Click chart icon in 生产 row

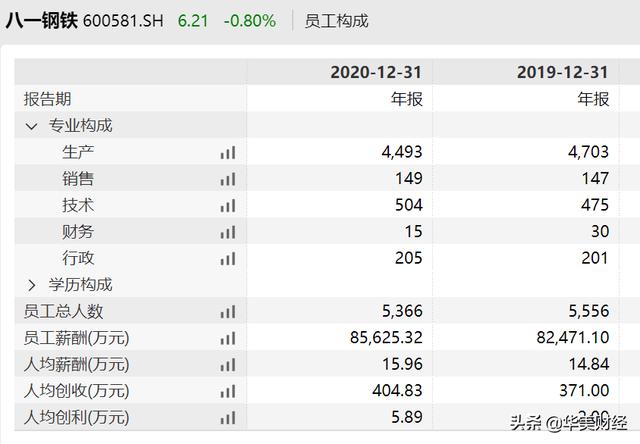click(x=228, y=152)
